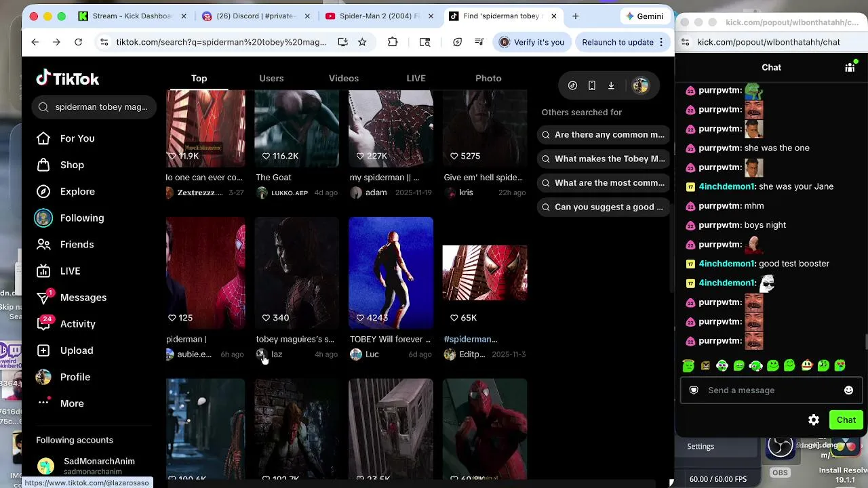
Task: Open the Friends page
Action: pyautogui.click(x=65, y=244)
